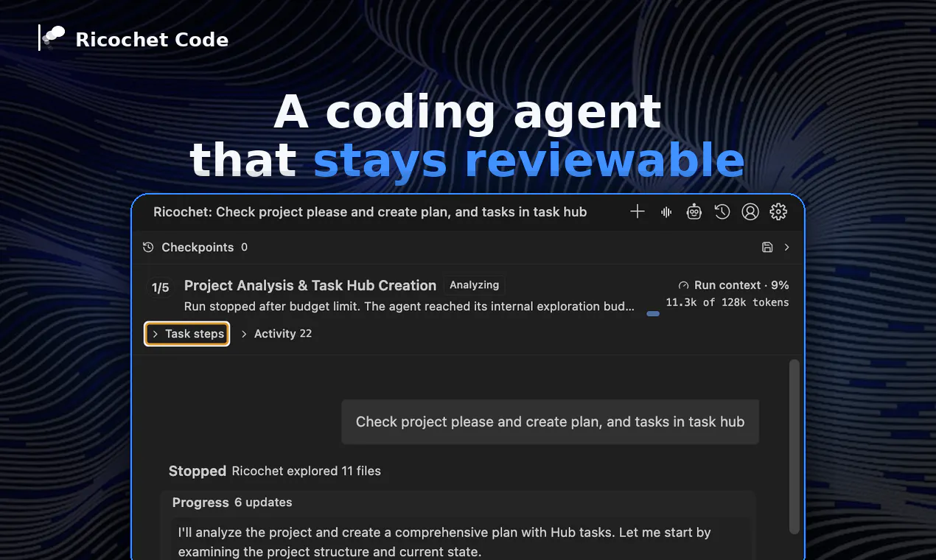Expand the Activity 22 section
The height and width of the screenshot is (560, 936).
point(276,334)
